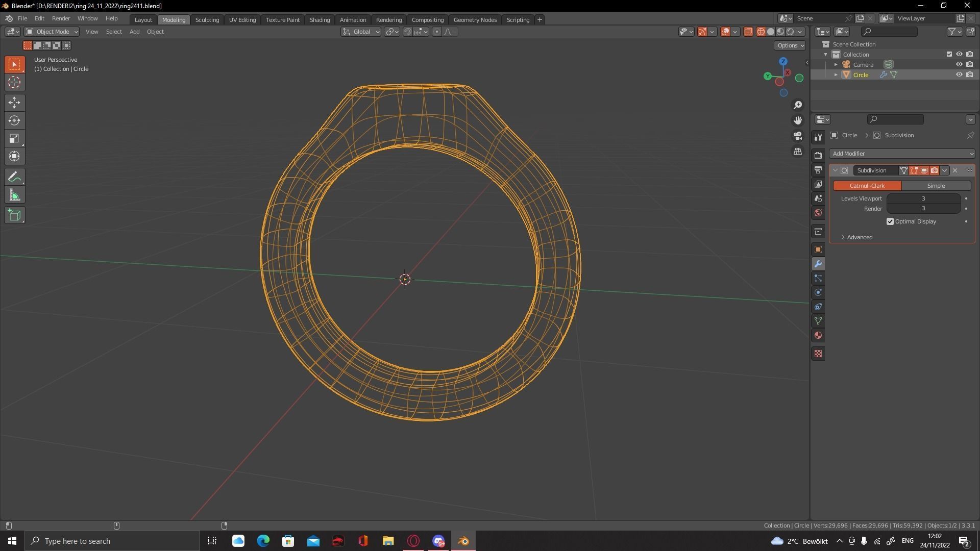Expand the Camera object tree
980x551 pixels.
[x=836, y=64]
